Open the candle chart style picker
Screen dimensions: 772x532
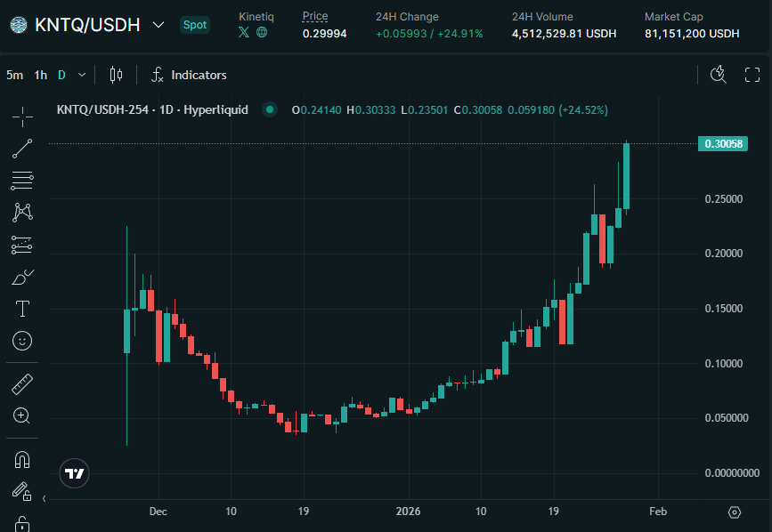[115, 75]
